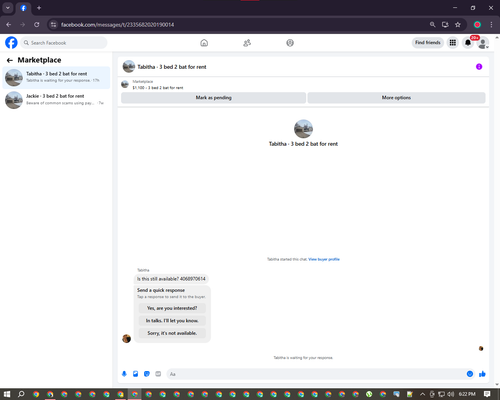Click Mark as pending
This screenshot has height=400, width=500.
213,98
